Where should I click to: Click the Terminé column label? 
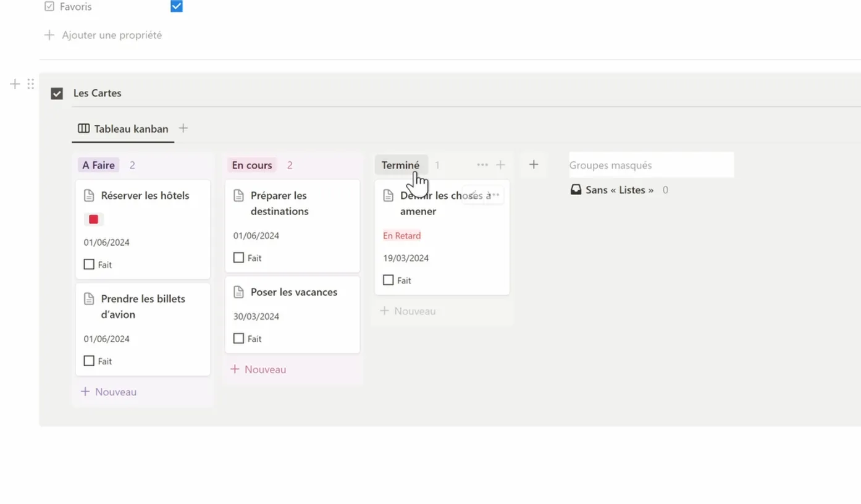click(401, 166)
